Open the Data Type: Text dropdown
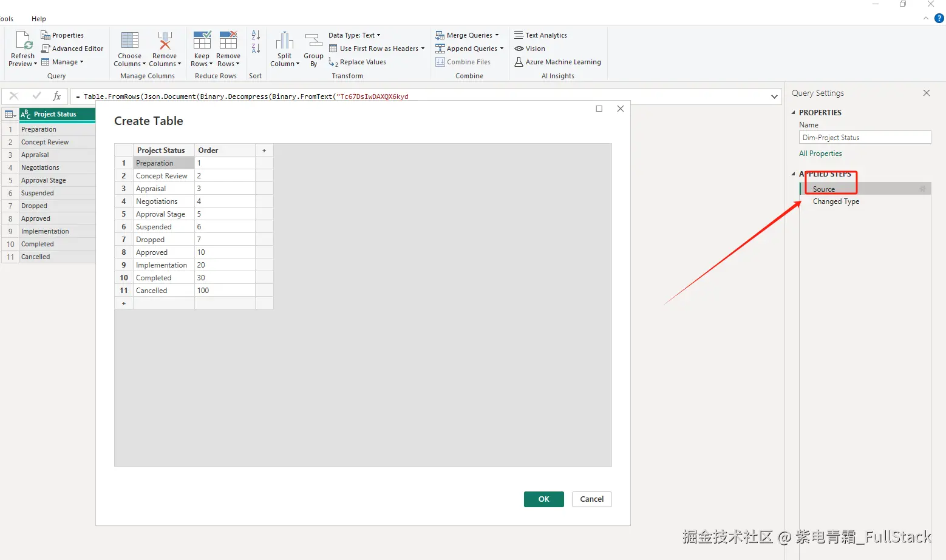This screenshot has height=560, width=946. [x=355, y=35]
